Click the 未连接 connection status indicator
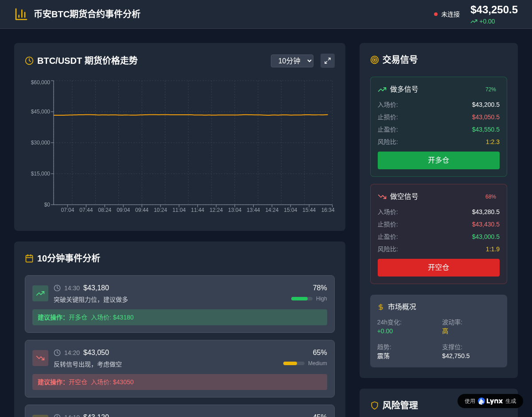 point(447,14)
